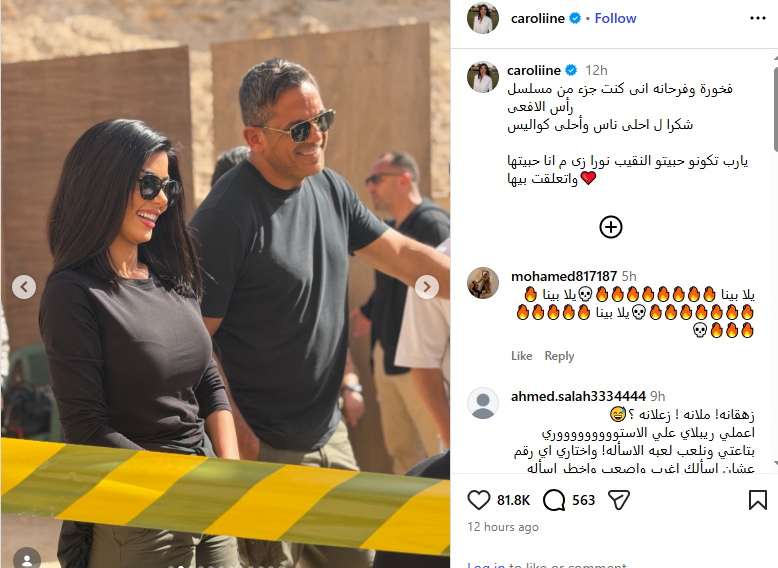Go to previous photo with left arrow
778x568 pixels.
click(24, 287)
